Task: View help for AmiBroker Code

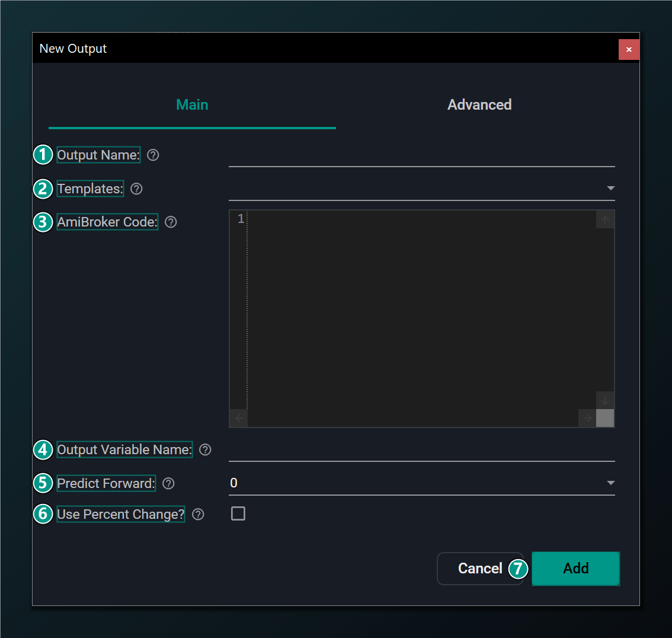Action: click(171, 222)
